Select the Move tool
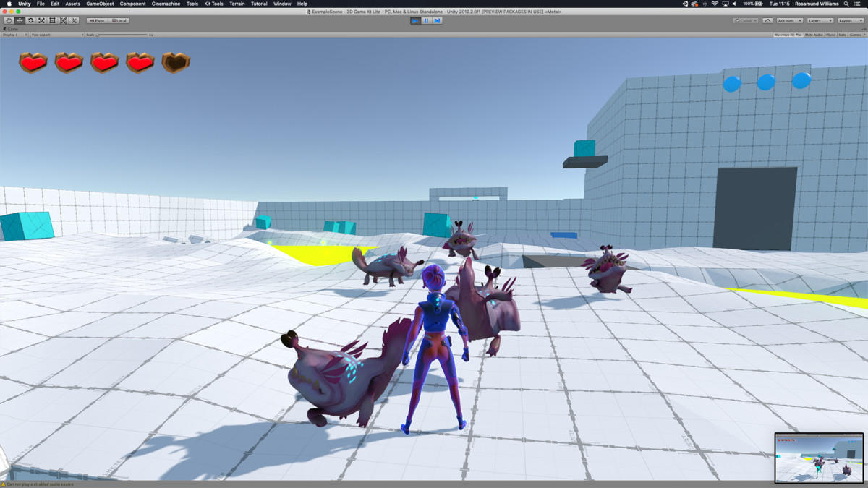This screenshot has width=868, height=488. coord(20,20)
